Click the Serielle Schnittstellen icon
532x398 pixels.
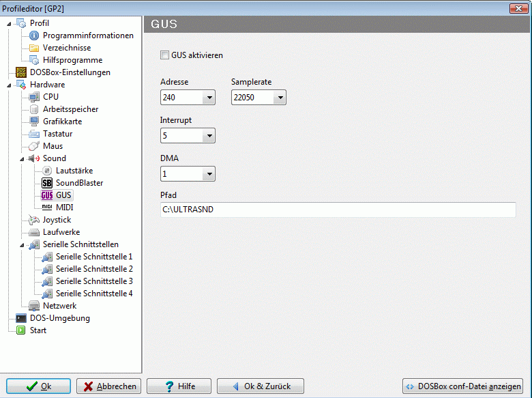click(x=34, y=244)
